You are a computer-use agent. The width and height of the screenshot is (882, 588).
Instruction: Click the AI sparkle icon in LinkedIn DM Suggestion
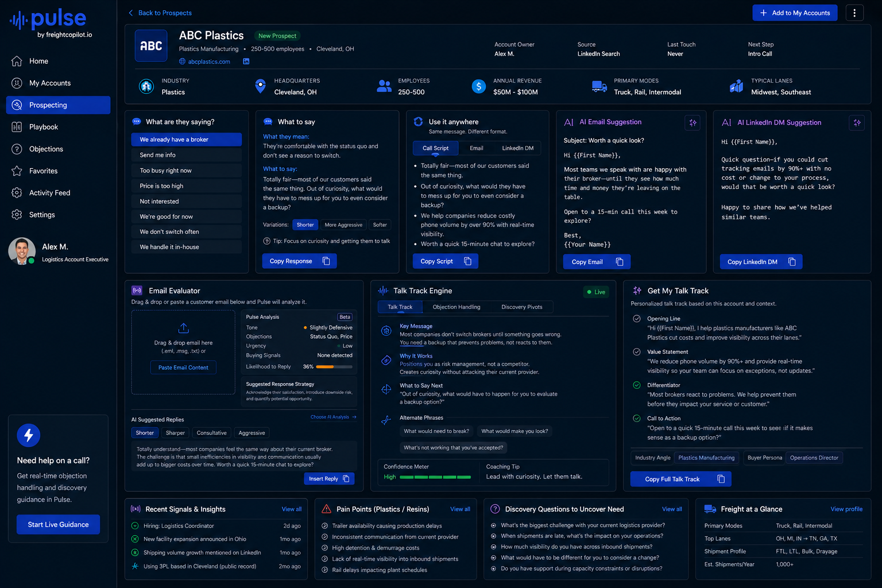coord(857,122)
